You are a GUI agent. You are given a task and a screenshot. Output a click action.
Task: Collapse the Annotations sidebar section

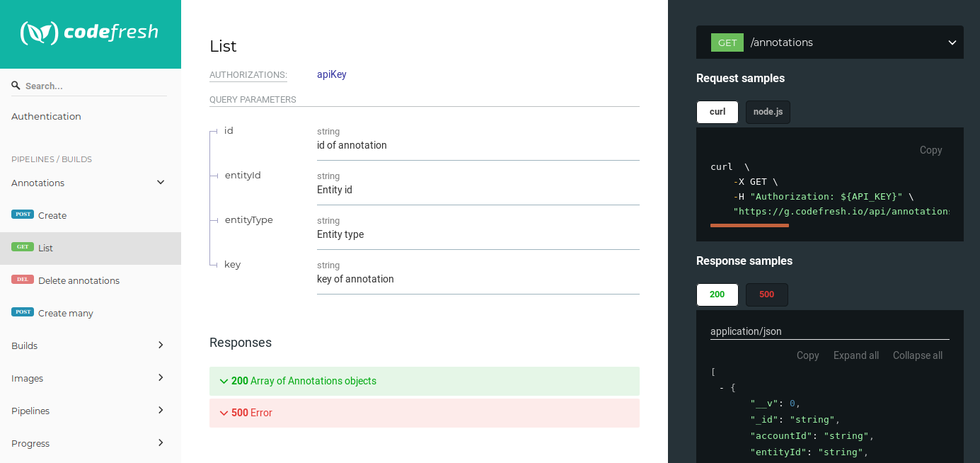[x=161, y=183]
